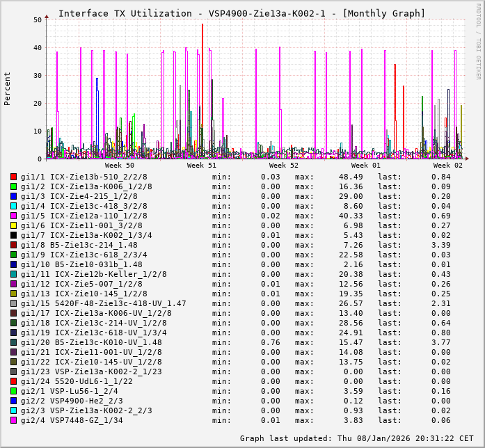Click the green gi1/2 ICX-Zie13a-K006 legend swatch
Viewport: 485px width, 448px height.
pyautogui.click(x=14, y=186)
